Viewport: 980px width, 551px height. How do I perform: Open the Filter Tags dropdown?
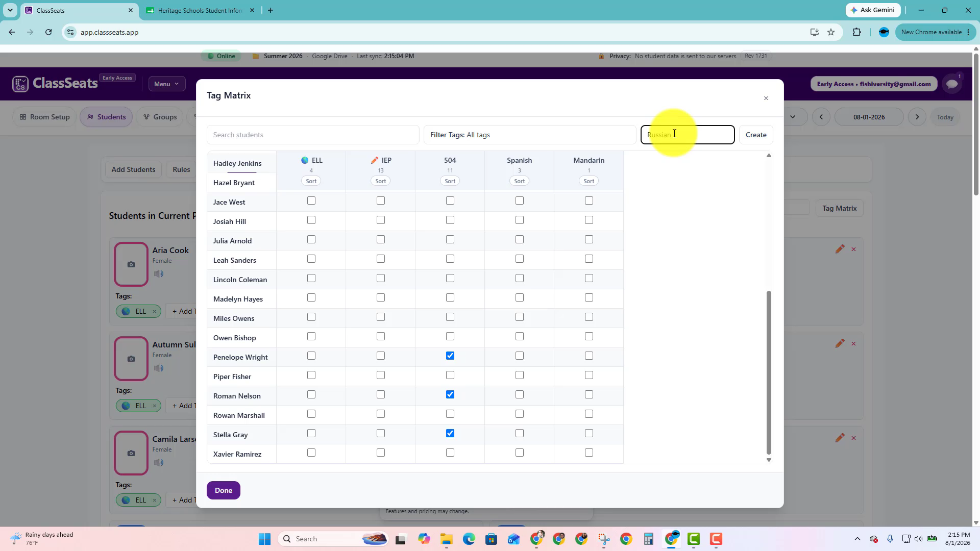(529, 135)
